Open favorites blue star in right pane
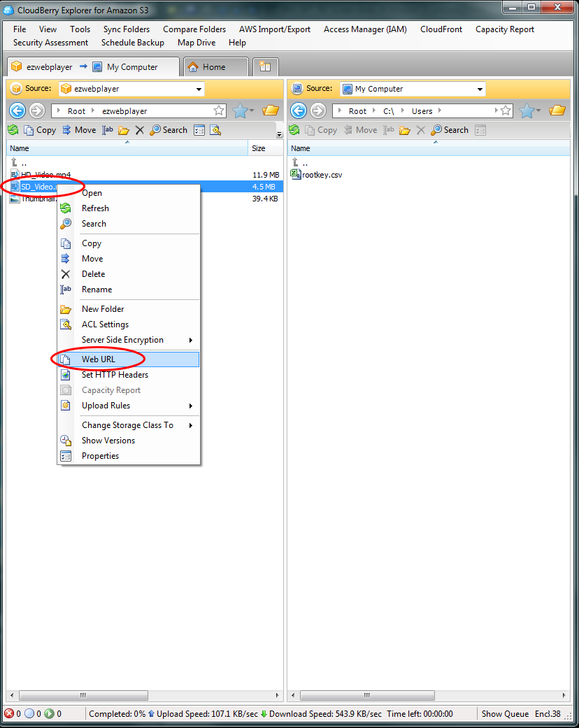The image size is (579, 728). click(527, 111)
